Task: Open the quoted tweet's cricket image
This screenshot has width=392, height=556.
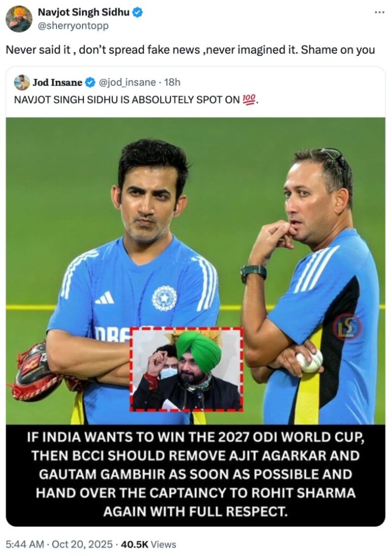Action: (195, 271)
